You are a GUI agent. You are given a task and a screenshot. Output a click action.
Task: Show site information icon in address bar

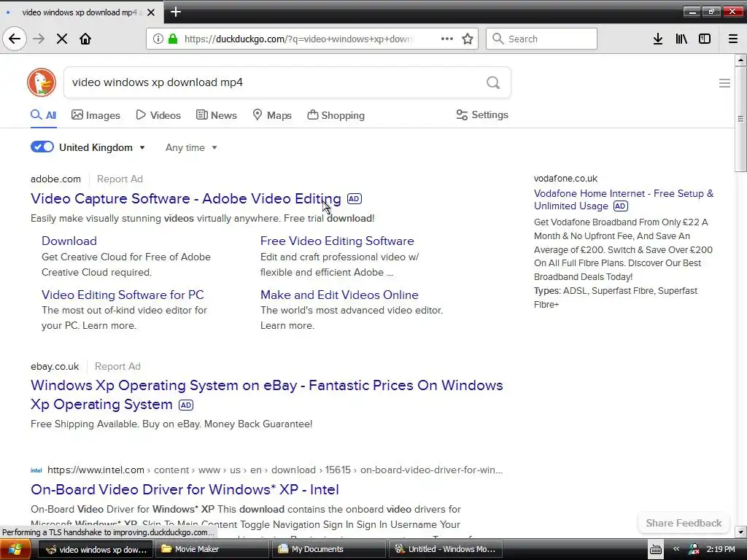point(158,39)
